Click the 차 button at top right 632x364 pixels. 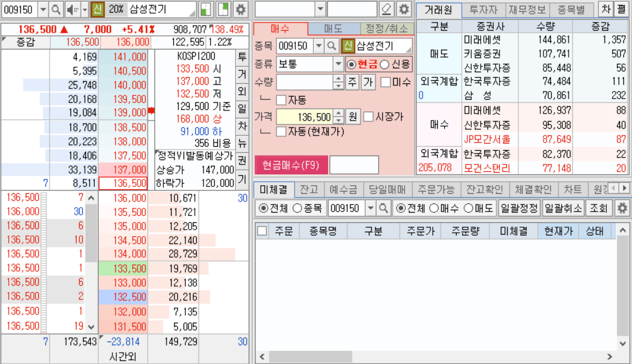pos(606,9)
